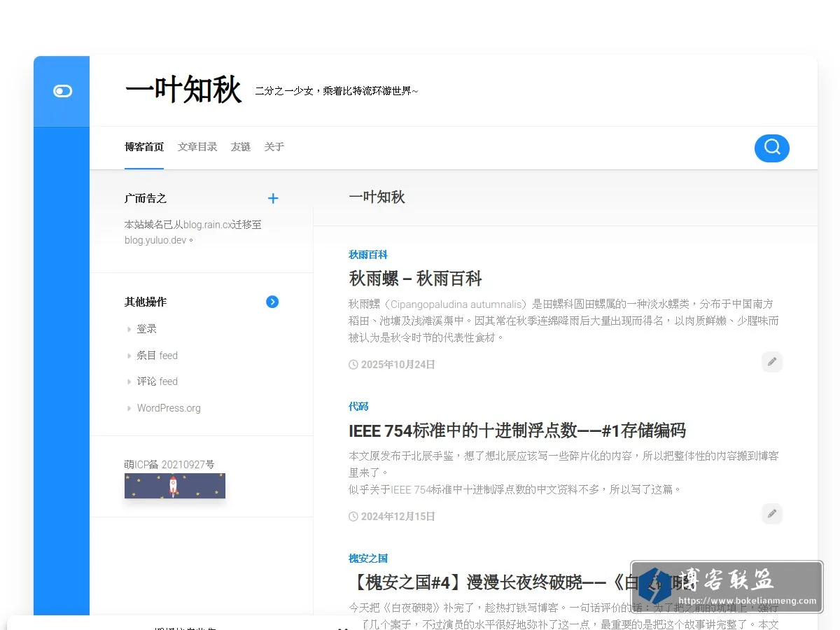Click the 一叶知秋 site title
This screenshot has height=630, width=840.
click(x=183, y=91)
